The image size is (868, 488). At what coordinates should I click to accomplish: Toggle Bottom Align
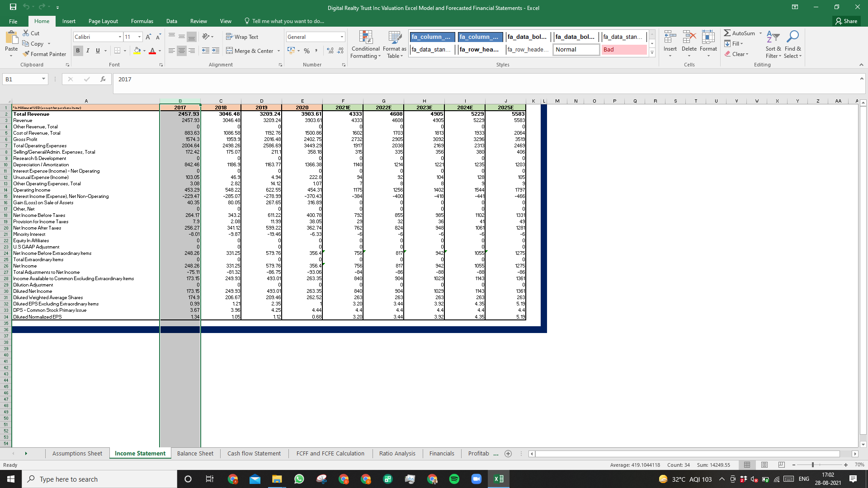(192, 37)
